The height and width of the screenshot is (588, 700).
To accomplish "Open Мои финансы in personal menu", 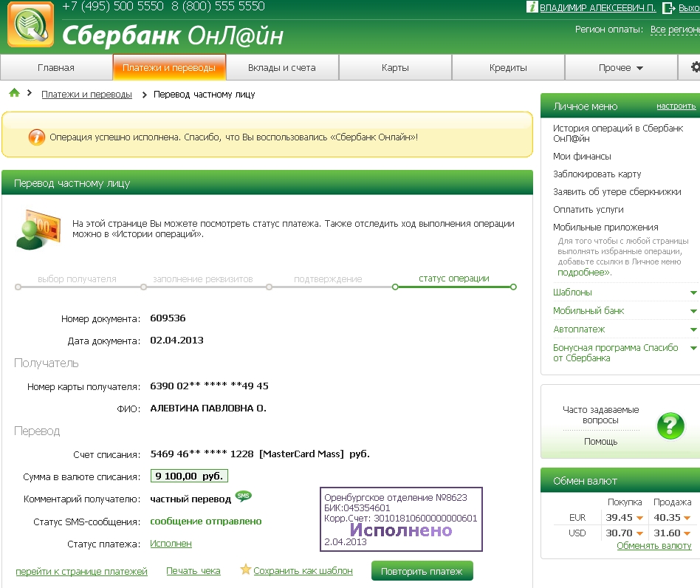I will click(582, 157).
